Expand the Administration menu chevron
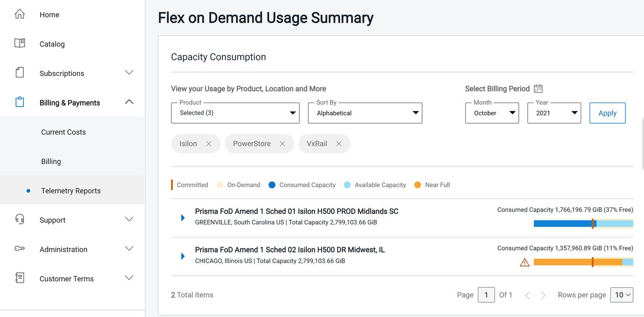 point(129,249)
